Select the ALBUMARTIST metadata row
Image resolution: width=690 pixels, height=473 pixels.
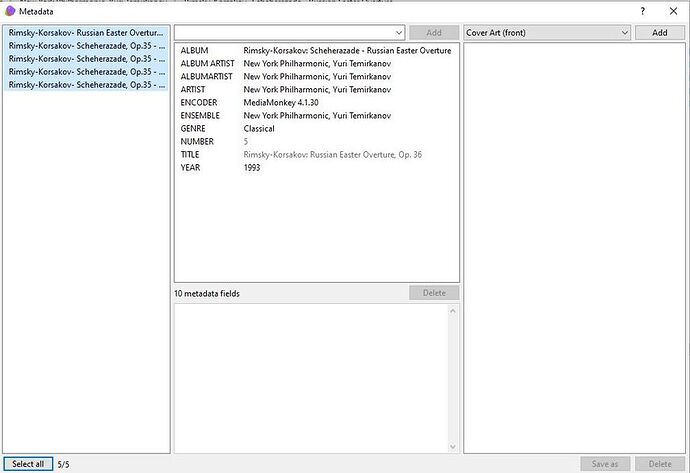(316, 77)
